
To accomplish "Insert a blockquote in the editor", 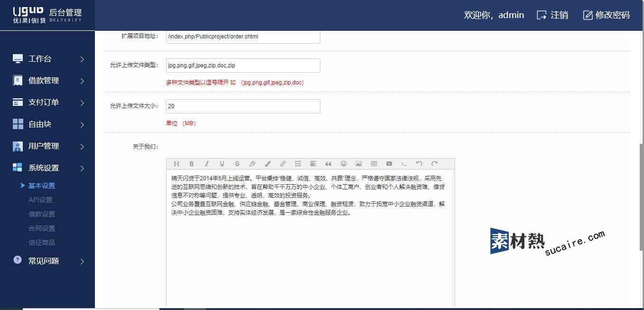I will (328, 164).
